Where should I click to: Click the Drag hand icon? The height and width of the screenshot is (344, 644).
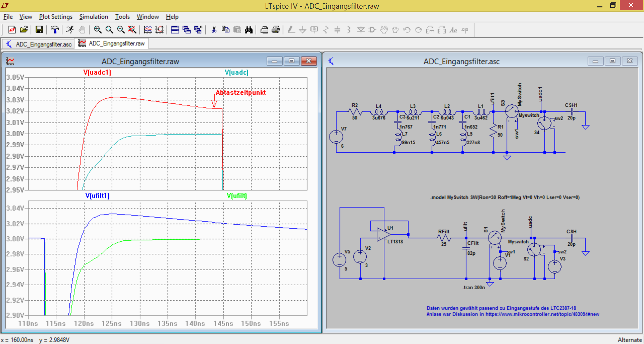(395, 30)
